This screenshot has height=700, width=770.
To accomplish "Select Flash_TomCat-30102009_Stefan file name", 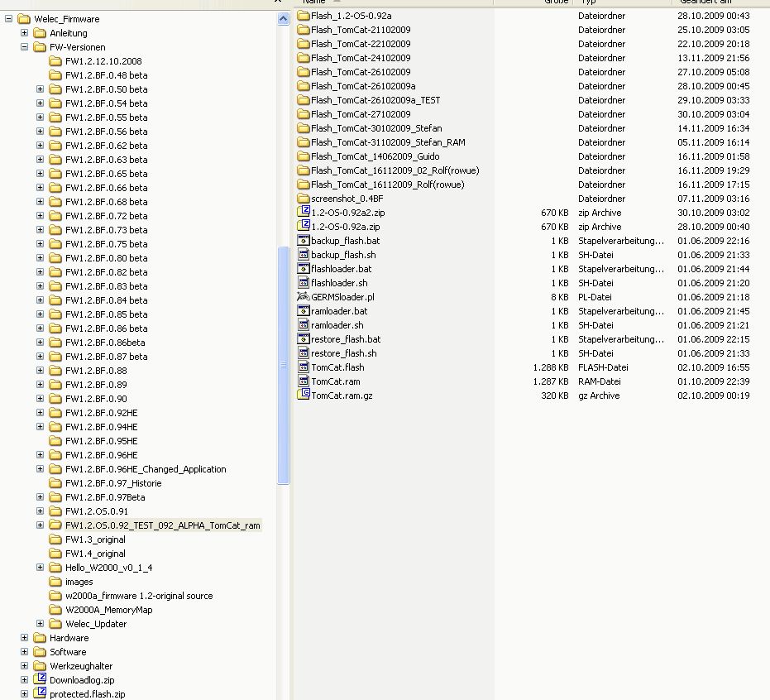I will point(376,128).
